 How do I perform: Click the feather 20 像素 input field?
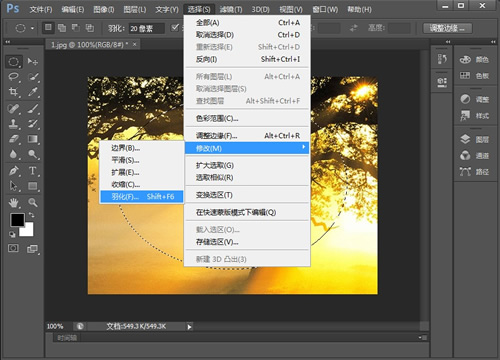147,29
